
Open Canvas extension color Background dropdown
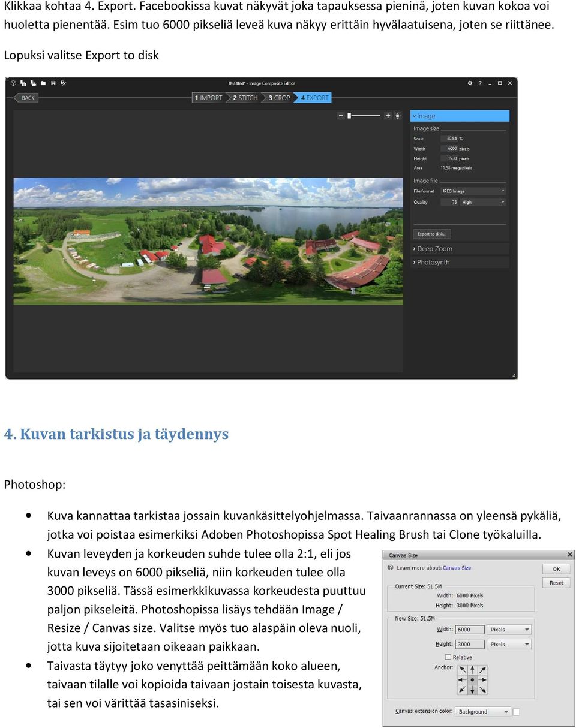pos(483,712)
